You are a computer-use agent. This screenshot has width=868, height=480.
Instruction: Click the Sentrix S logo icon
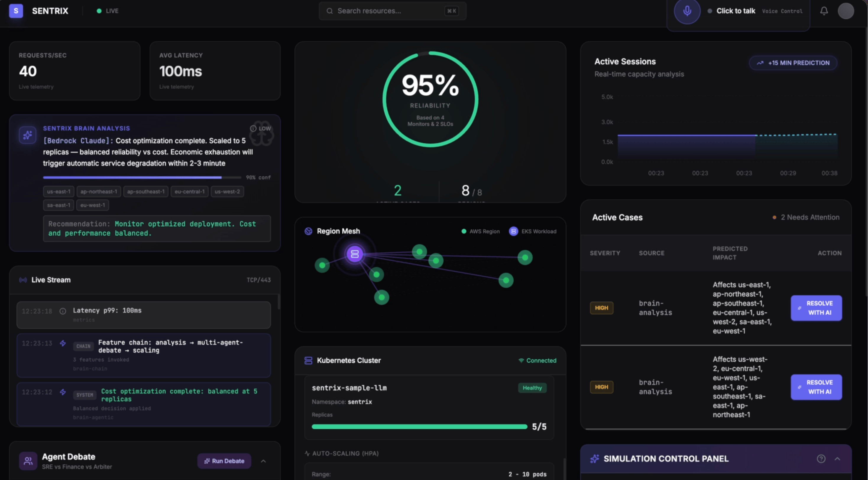pos(16,11)
